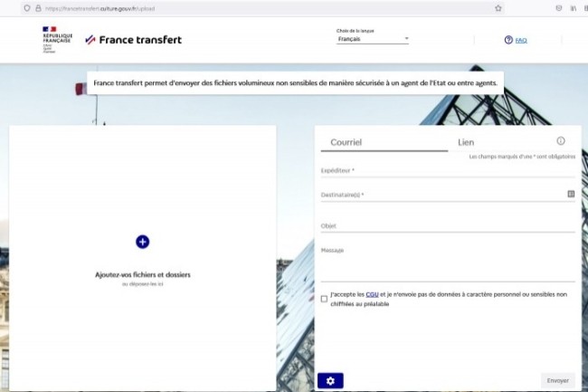Open the CGU link
588x392 pixels.
372,294
